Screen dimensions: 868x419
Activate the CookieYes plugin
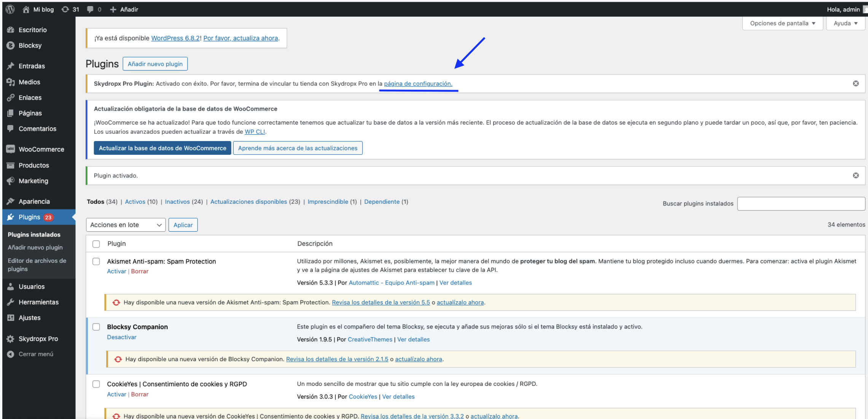tap(116, 394)
